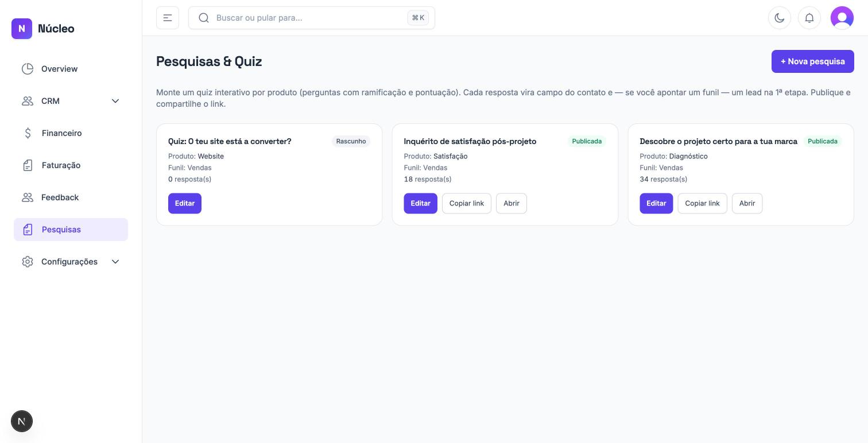Open the Financeiro section

(x=71, y=133)
